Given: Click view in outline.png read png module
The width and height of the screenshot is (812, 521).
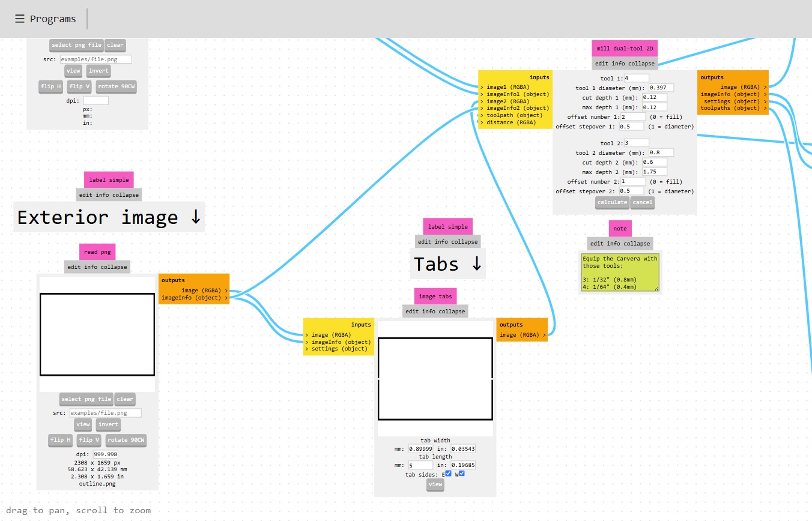Looking at the screenshot, I should tap(83, 424).
